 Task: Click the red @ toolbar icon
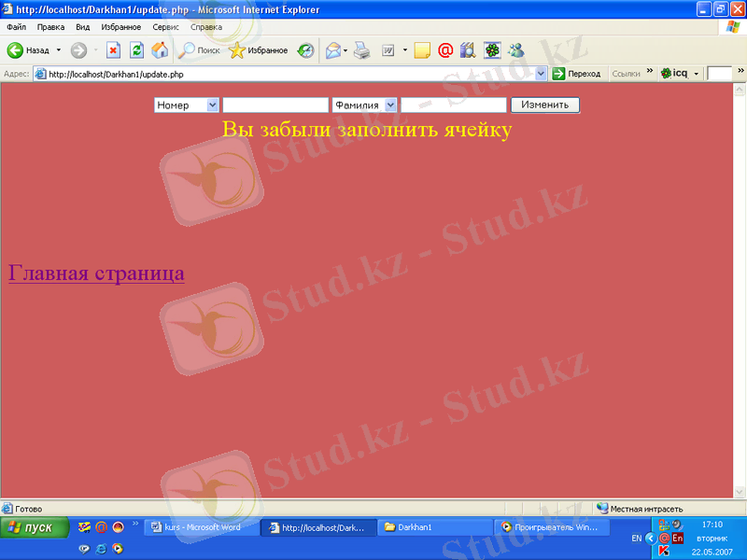[445, 50]
